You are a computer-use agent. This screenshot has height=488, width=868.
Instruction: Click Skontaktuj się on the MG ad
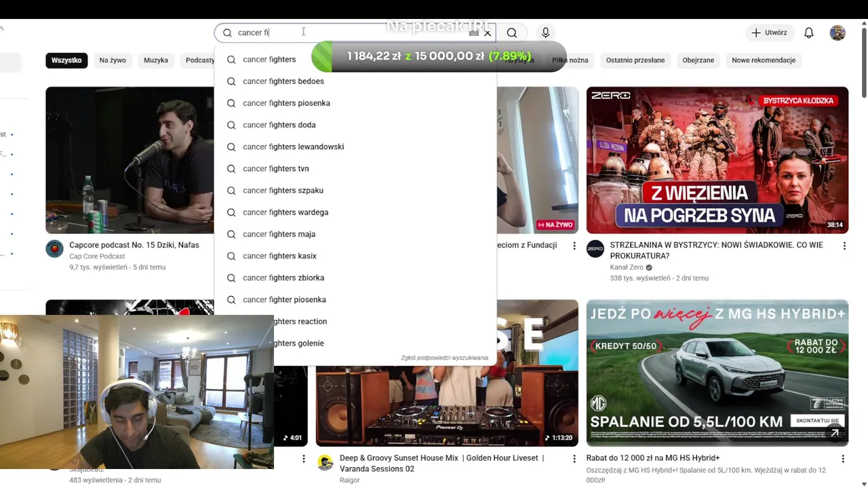coord(817,421)
